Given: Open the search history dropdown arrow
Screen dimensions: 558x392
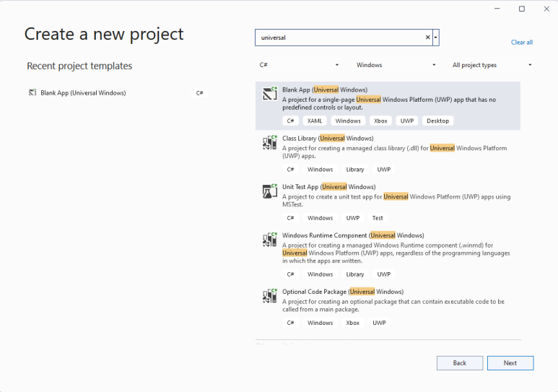Looking at the screenshot, I should point(435,38).
